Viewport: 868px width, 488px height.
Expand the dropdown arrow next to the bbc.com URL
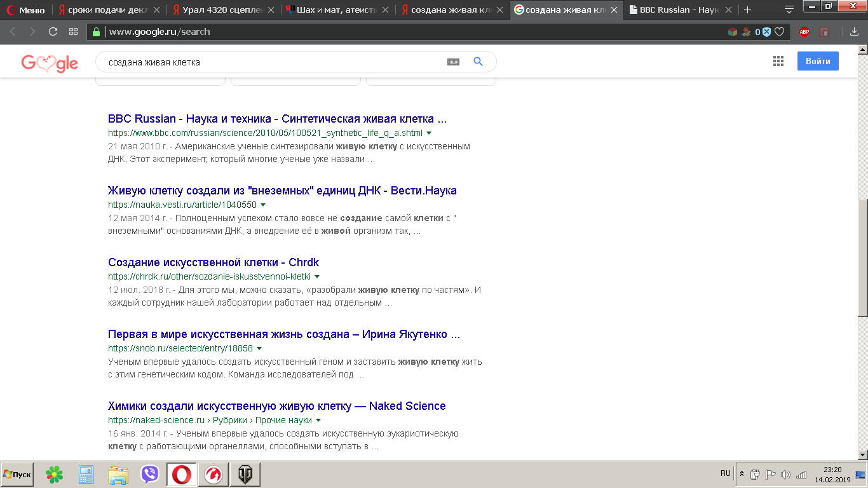pyautogui.click(x=429, y=133)
